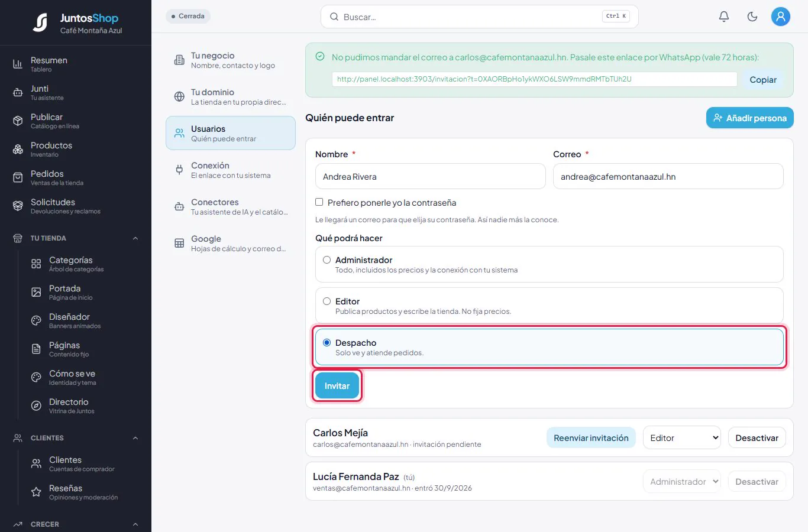The image size is (808, 532).
Task: Open Lucía Fernanda Paz's Administrador dropdown
Action: point(682,482)
